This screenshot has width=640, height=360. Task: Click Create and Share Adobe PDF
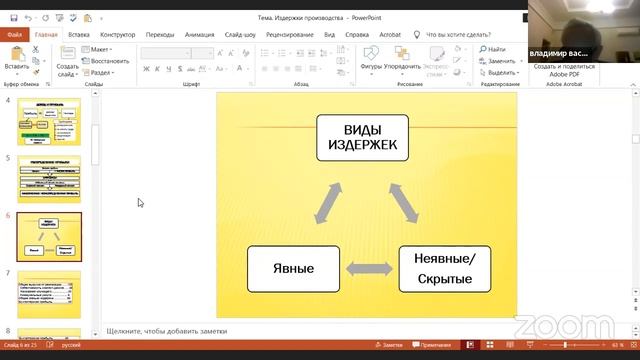pos(564,70)
